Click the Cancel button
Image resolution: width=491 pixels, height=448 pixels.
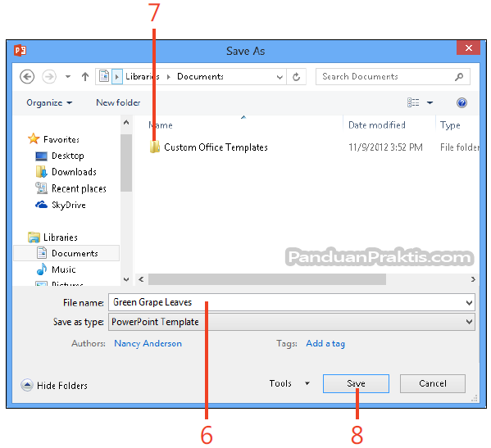[x=433, y=383]
